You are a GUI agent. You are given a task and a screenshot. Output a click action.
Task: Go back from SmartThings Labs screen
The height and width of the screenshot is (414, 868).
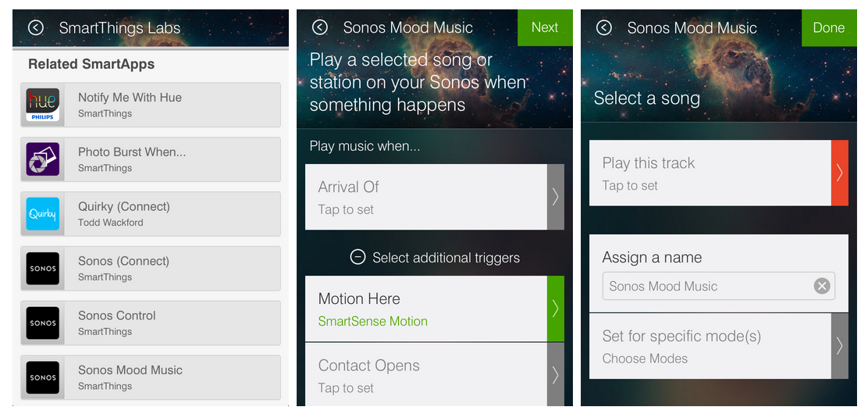pos(35,27)
